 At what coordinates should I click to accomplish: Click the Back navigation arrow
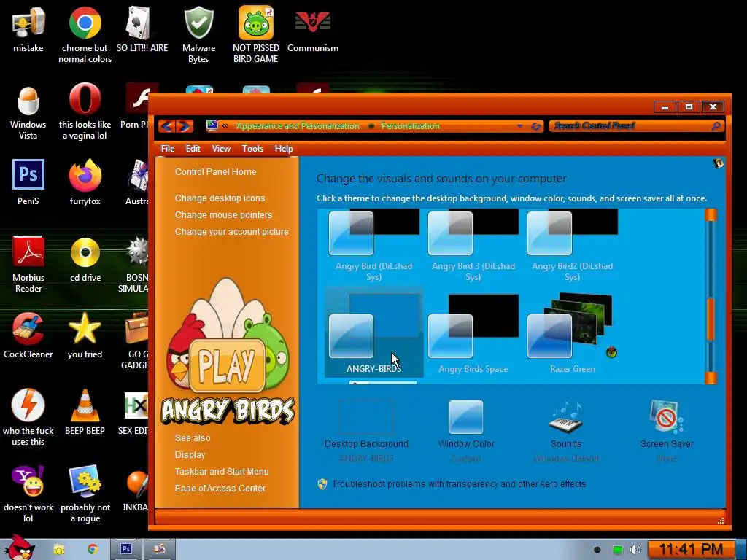point(166,126)
